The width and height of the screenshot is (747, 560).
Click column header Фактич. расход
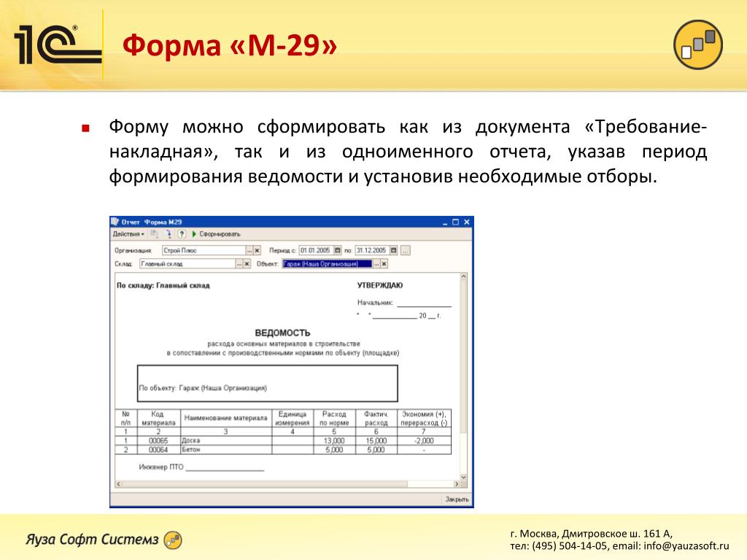pos(376,418)
